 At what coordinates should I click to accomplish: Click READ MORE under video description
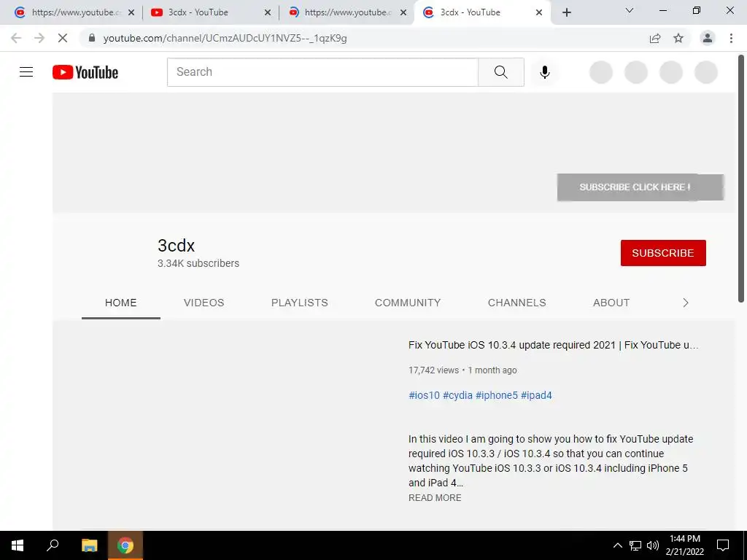[435, 497]
